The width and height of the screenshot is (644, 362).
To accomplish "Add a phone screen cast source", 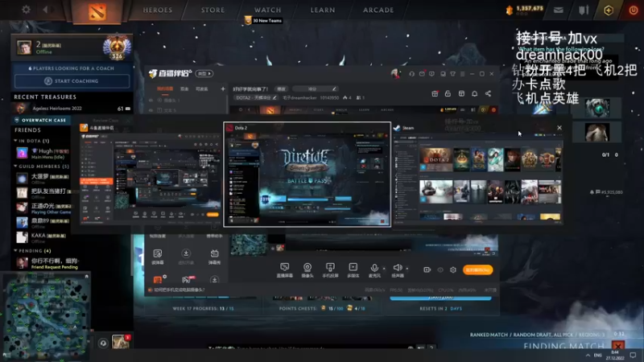I will pos(330,270).
